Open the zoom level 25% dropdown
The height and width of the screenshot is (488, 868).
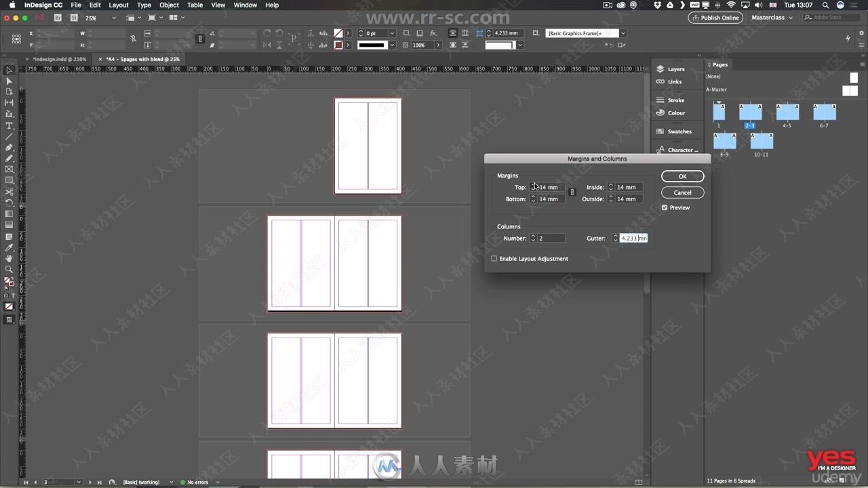(113, 18)
